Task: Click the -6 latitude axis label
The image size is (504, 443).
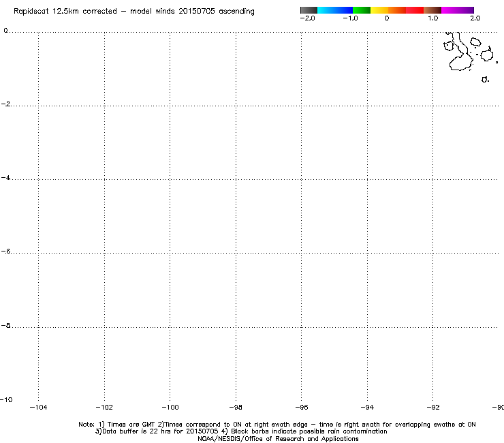Action: coord(5,251)
